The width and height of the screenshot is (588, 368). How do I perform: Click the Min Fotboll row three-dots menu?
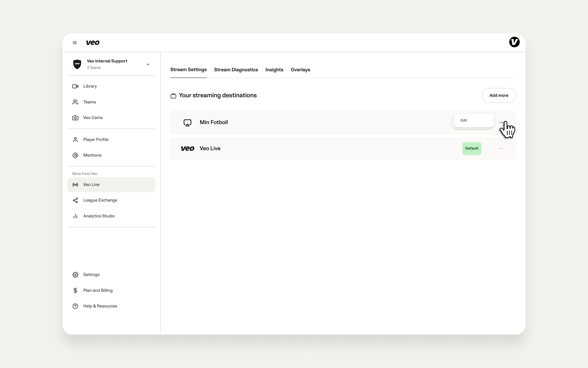[x=501, y=122]
